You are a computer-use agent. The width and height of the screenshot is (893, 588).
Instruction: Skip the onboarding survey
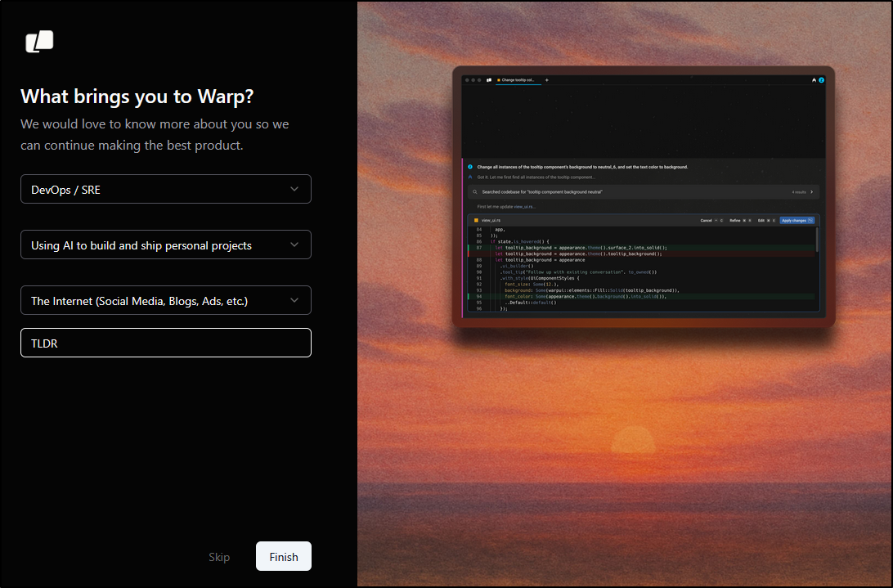tap(219, 557)
